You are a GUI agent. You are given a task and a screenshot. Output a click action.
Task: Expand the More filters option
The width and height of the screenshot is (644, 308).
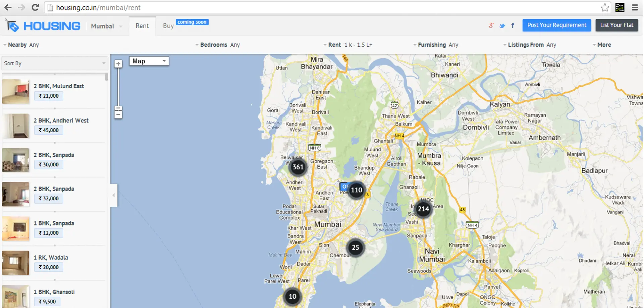point(602,45)
